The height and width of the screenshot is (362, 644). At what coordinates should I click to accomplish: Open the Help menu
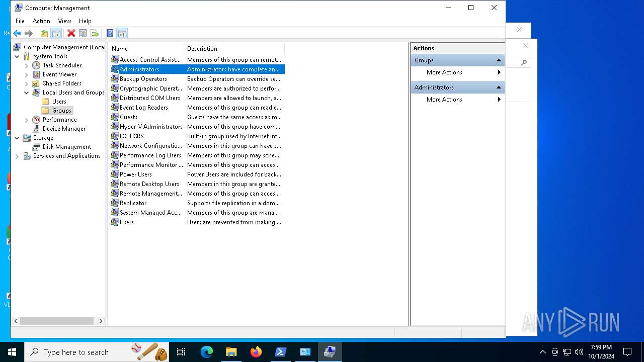pos(85,21)
